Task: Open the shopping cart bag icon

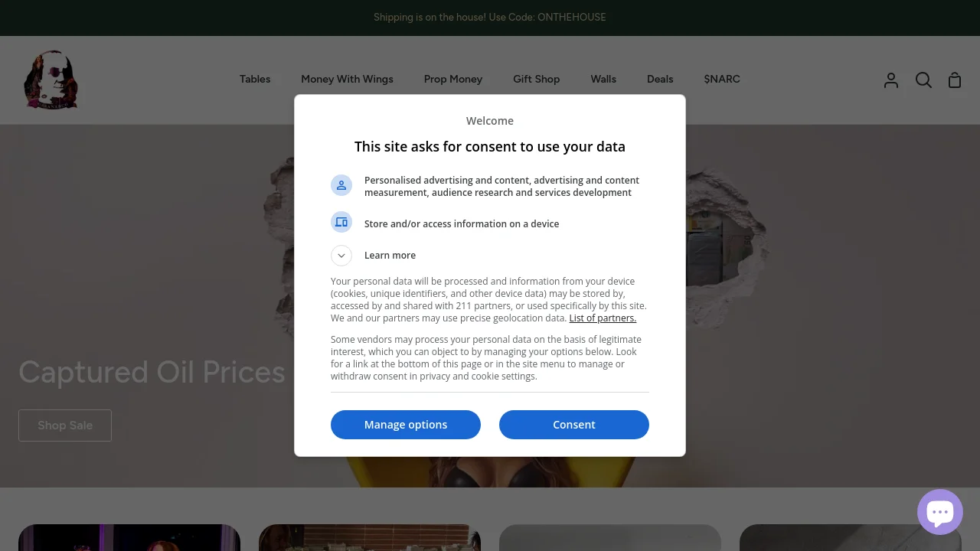Action: (x=954, y=80)
